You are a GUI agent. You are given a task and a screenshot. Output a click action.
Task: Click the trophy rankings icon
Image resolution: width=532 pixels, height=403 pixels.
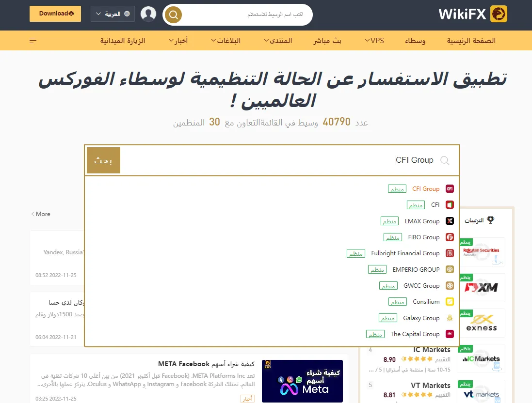click(491, 220)
